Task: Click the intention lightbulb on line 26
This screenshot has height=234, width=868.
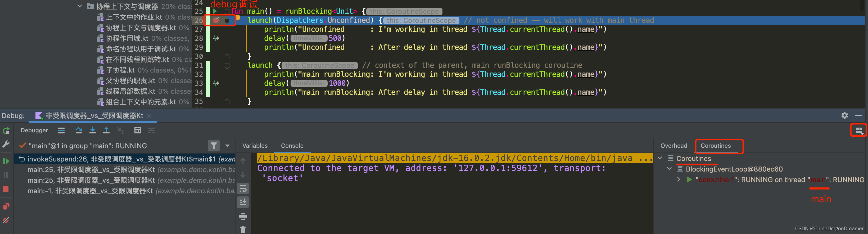Action: 238,18
